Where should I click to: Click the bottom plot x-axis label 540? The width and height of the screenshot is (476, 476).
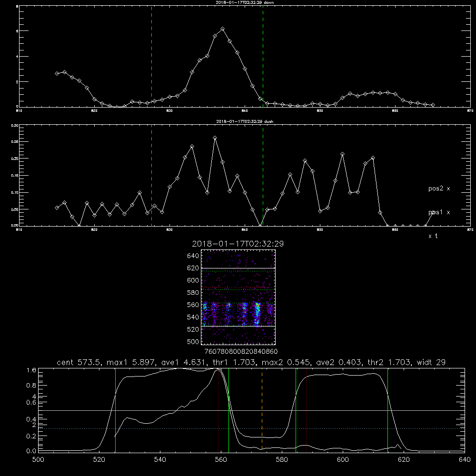click(160, 460)
